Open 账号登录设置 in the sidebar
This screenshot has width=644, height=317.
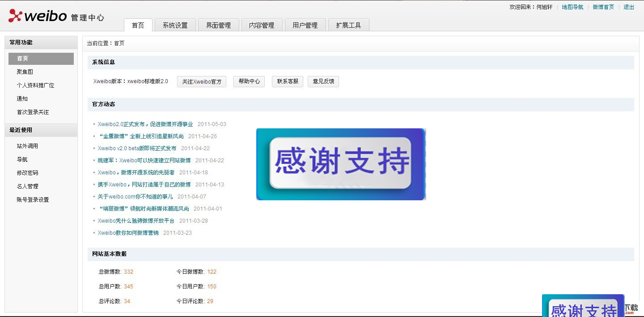[x=33, y=200]
